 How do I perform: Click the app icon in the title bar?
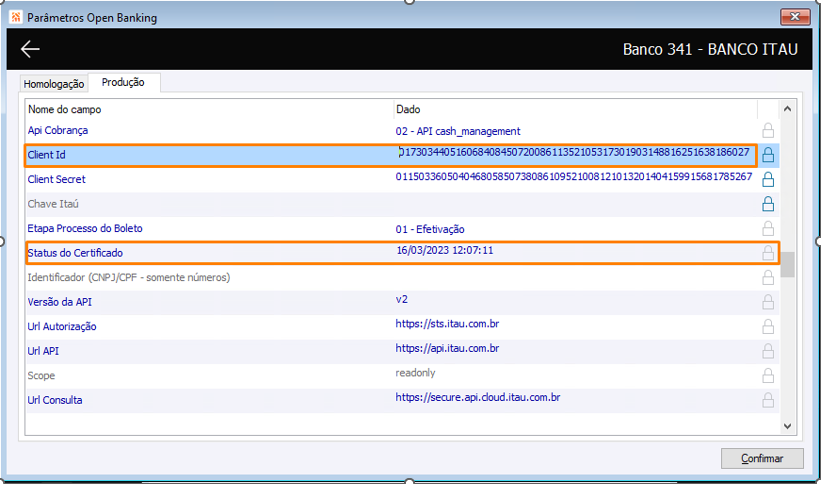pos(16,17)
